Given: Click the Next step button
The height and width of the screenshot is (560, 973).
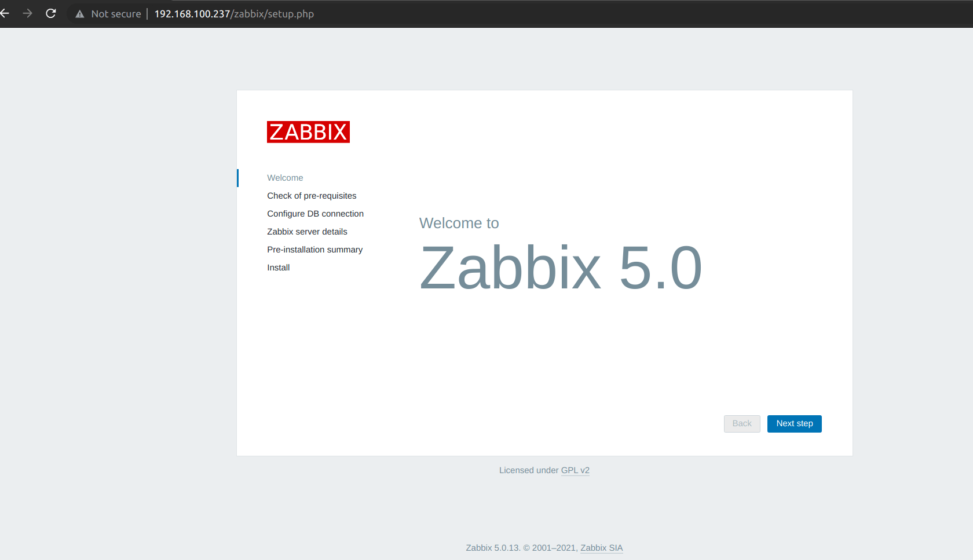Looking at the screenshot, I should point(795,424).
